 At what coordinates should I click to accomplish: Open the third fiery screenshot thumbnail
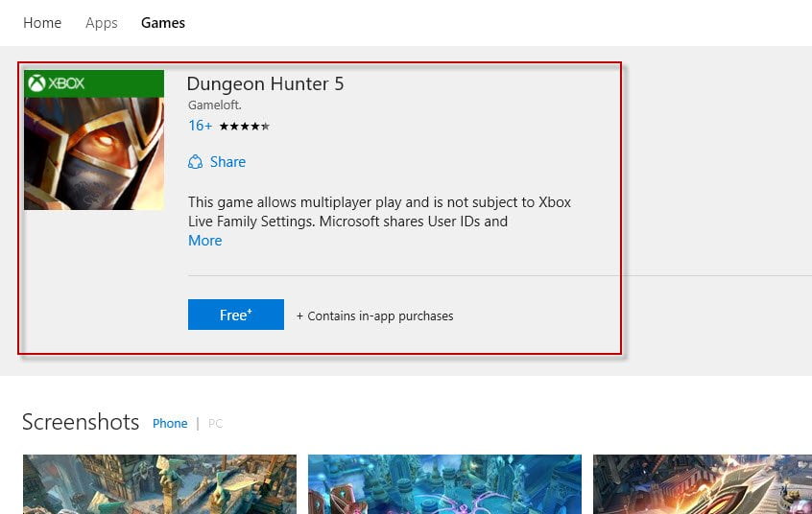(x=703, y=484)
